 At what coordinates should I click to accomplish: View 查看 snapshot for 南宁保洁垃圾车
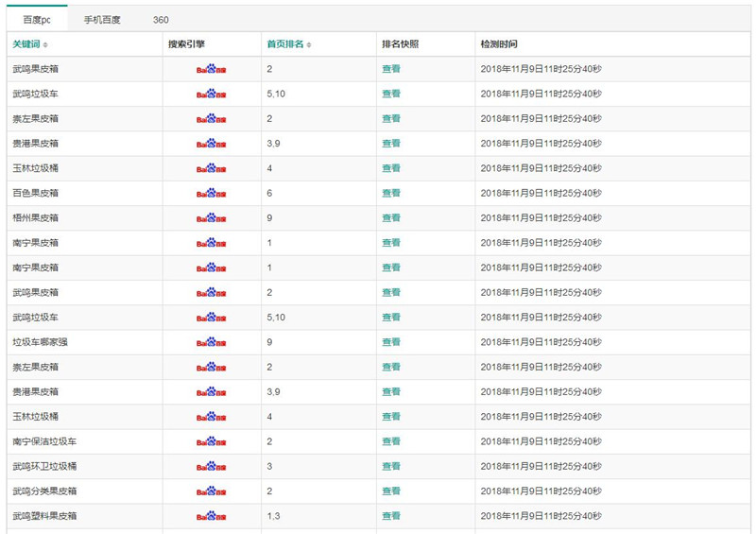(391, 441)
